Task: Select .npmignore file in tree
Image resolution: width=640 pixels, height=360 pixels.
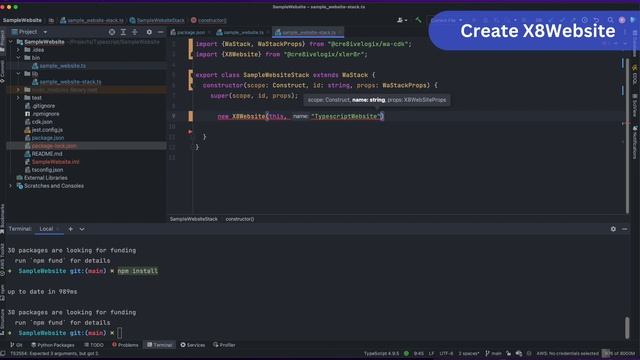Action: tap(45, 114)
